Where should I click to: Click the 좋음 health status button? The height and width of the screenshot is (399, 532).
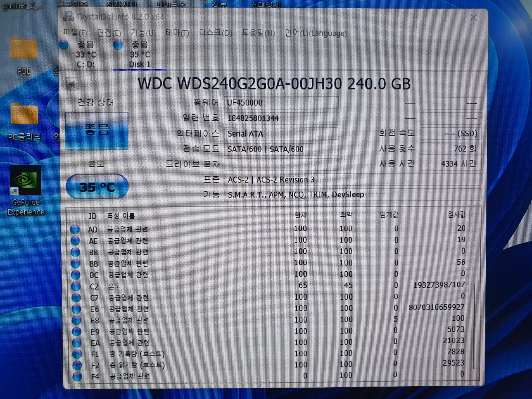tap(97, 131)
